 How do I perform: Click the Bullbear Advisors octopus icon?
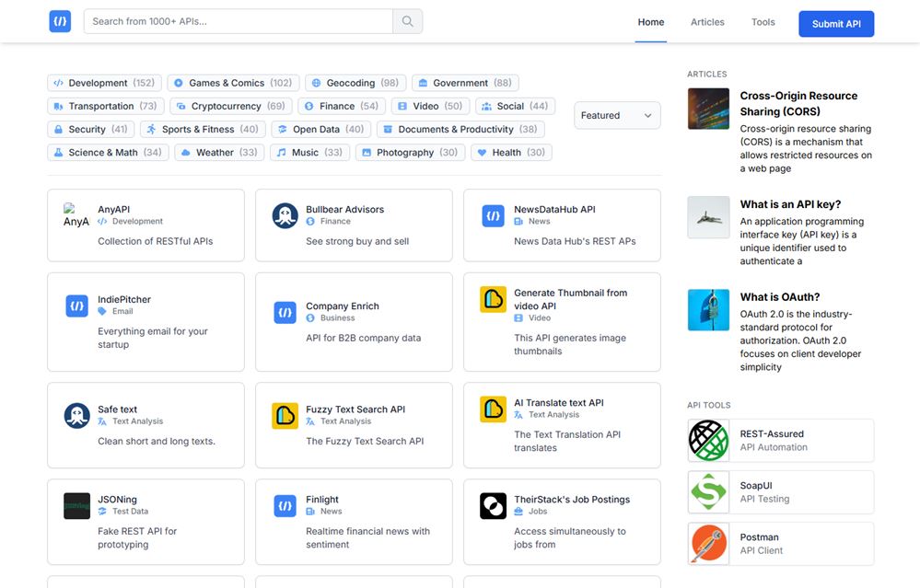(x=285, y=215)
